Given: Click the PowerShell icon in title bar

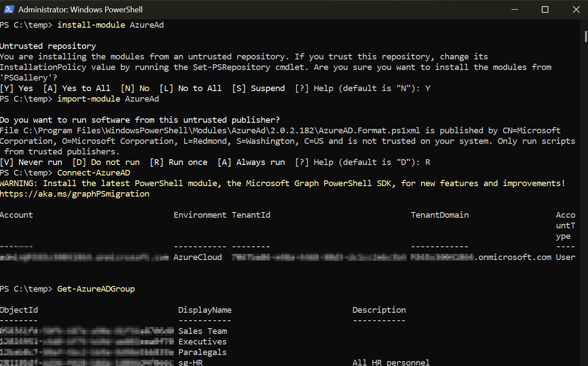Looking at the screenshot, I should pyautogui.click(x=9, y=9).
